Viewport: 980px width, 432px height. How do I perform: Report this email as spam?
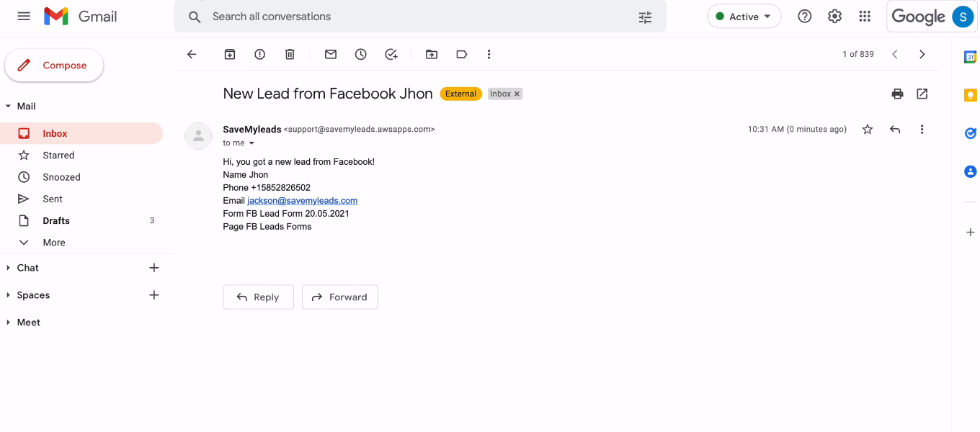pyautogui.click(x=260, y=54)
